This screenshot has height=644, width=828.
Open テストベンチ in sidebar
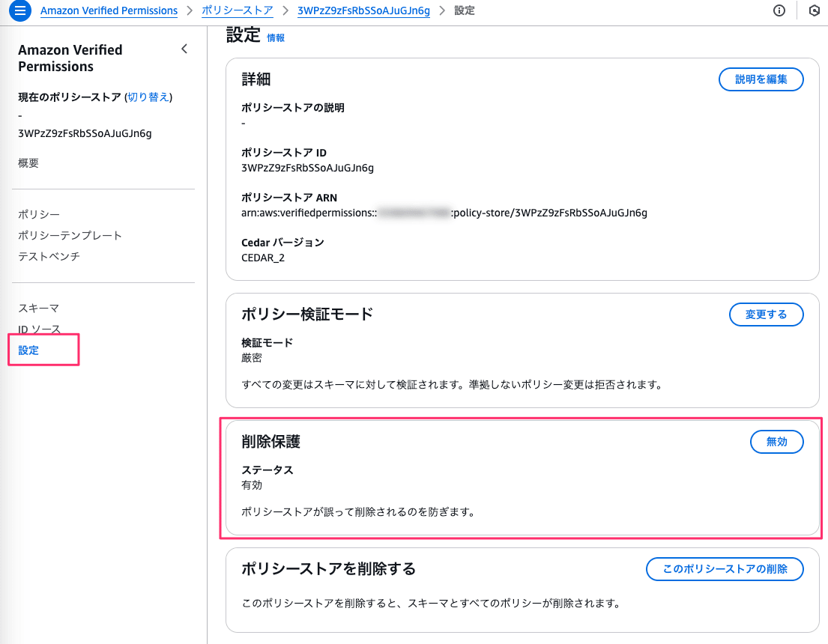[49, 257]
